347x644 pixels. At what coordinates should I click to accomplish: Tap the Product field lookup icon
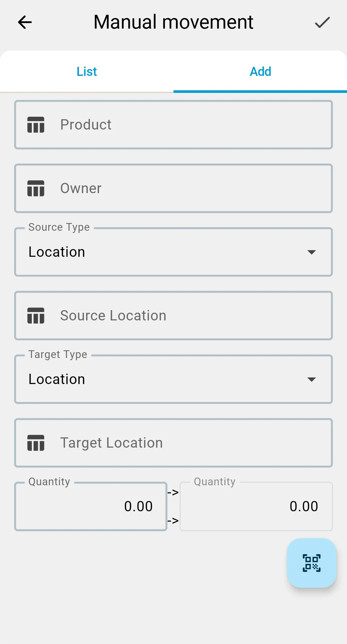tap(36, 125)
